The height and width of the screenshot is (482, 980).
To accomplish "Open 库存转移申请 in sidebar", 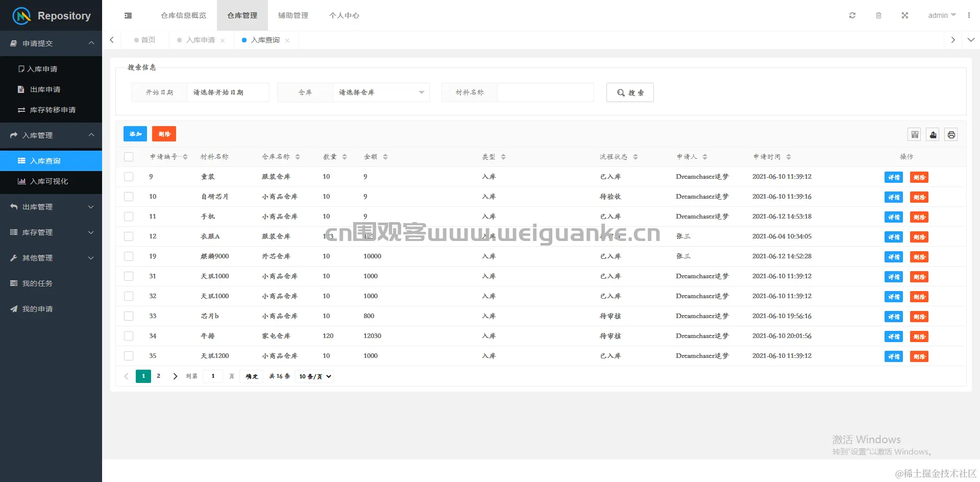I will (x=51, y=110).
